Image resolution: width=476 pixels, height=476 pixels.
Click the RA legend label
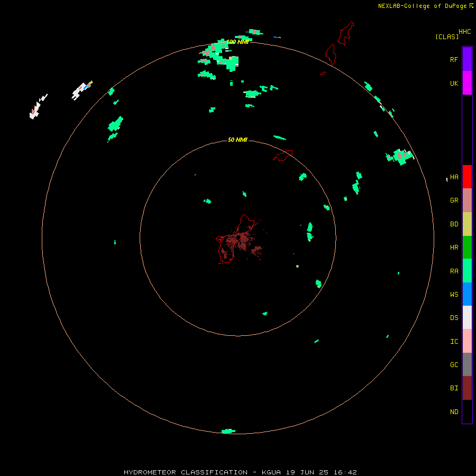(454, 271)
